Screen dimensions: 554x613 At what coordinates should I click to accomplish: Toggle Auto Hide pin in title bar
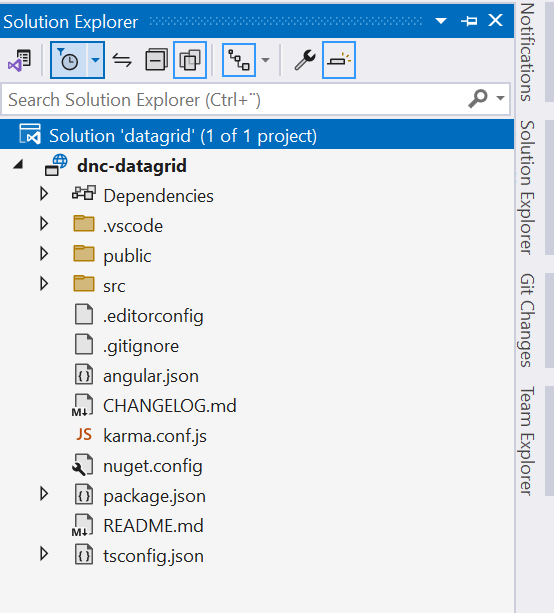click(469, 21)
